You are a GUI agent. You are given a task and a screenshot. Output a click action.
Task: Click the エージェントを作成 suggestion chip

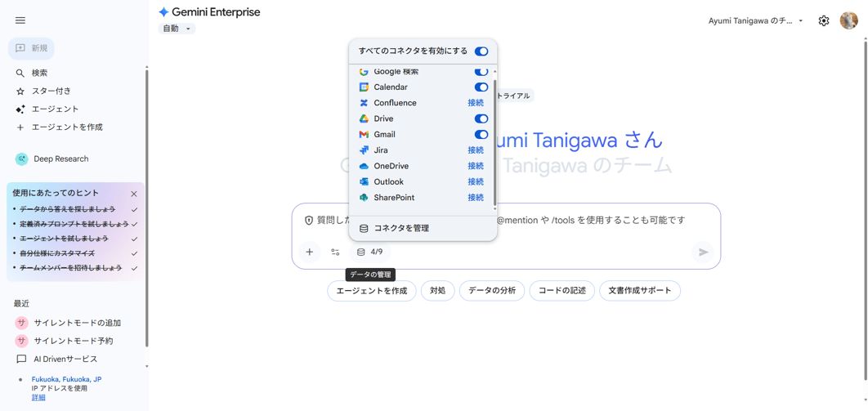[x=372, y=291]
